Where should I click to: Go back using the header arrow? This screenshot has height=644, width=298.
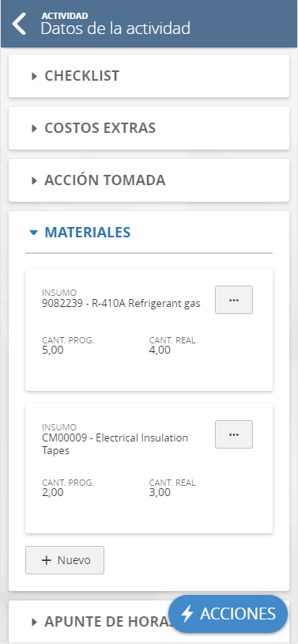tap(19, 24)
